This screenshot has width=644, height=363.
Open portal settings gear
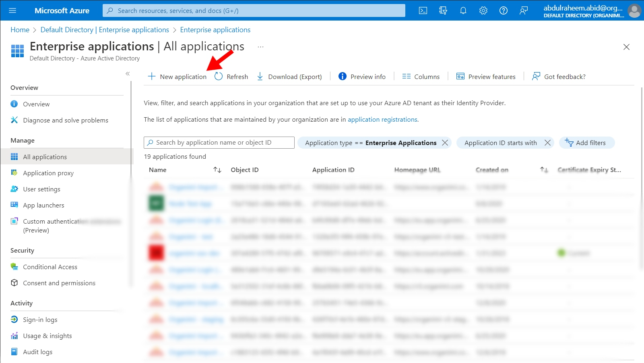point(483,10)
